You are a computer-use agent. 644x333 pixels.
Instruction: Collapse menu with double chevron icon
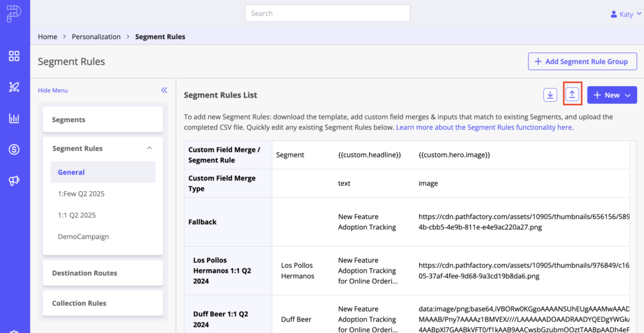coord(164,91)
